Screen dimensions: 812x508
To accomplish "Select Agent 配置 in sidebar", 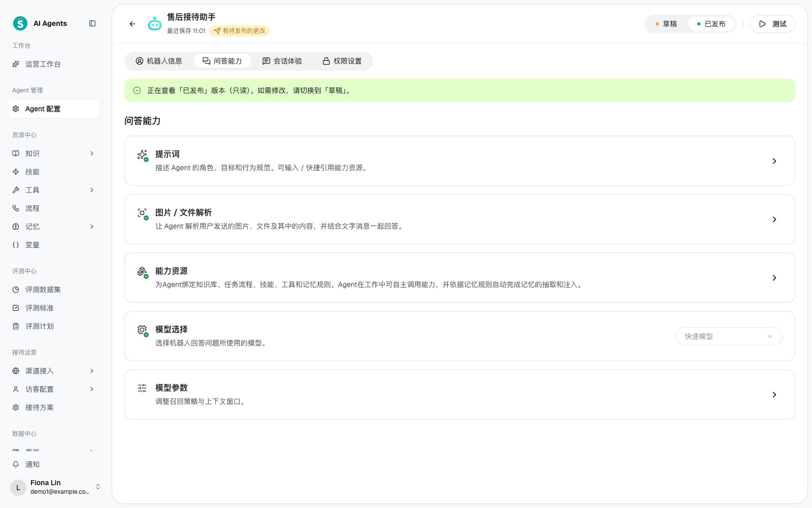I will pos(54,109).
